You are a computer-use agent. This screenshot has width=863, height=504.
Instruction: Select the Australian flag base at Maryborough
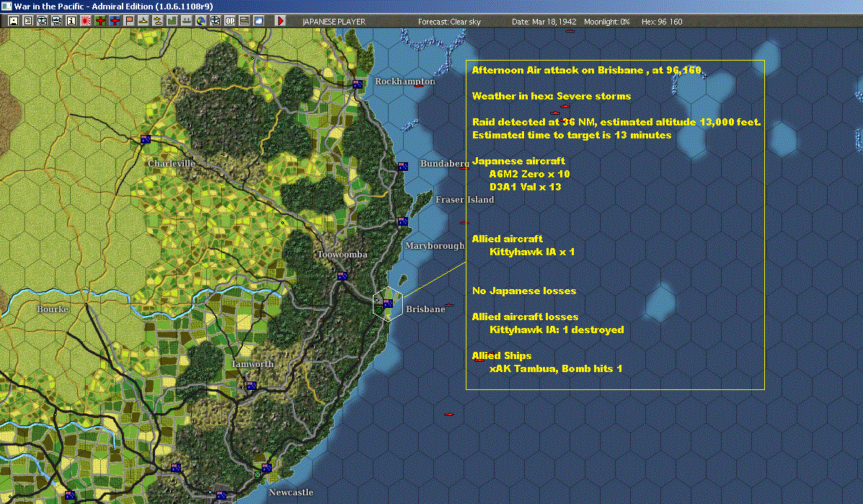(403, 221)
